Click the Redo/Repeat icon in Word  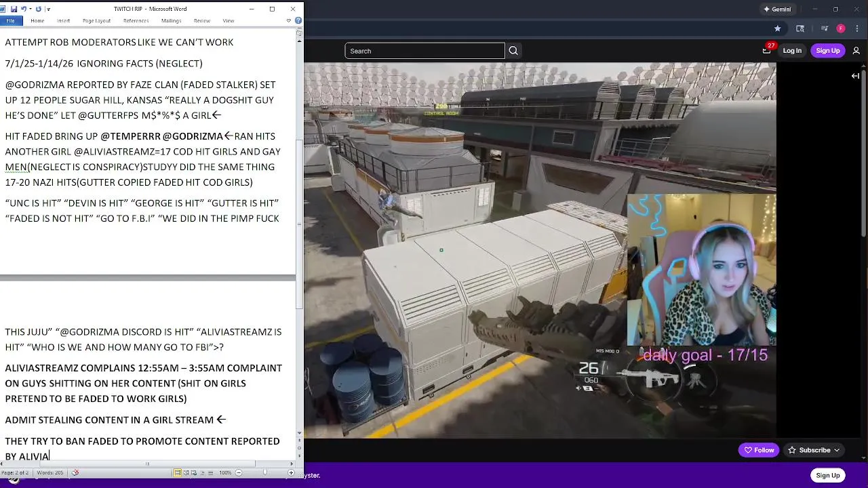39,9
